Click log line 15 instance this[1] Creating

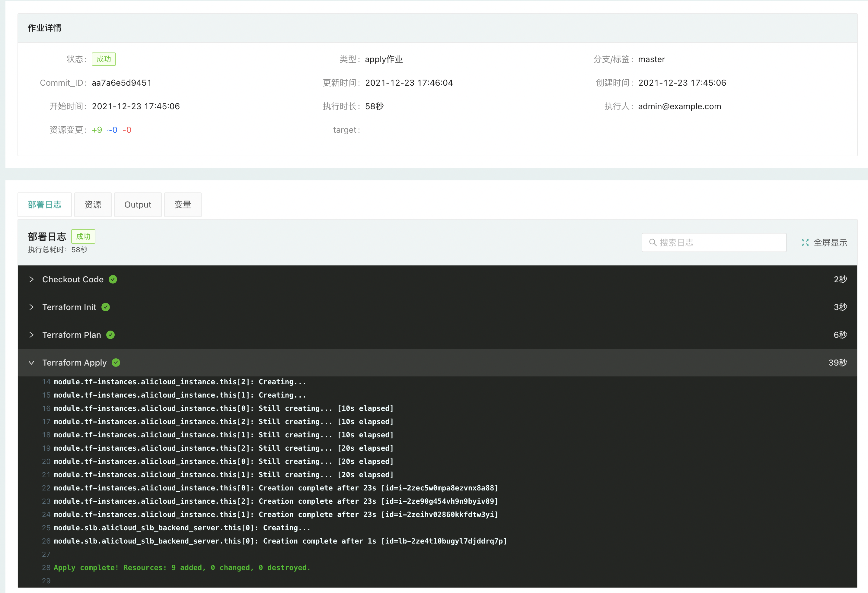tap(180, 395)
